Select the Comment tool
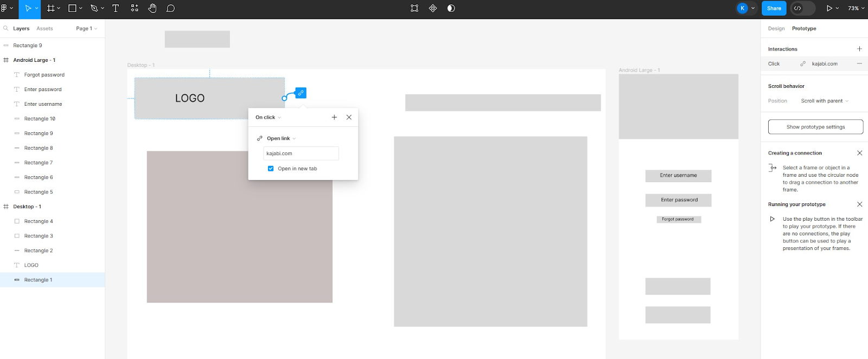868x359 pixels. pos(170,8)
